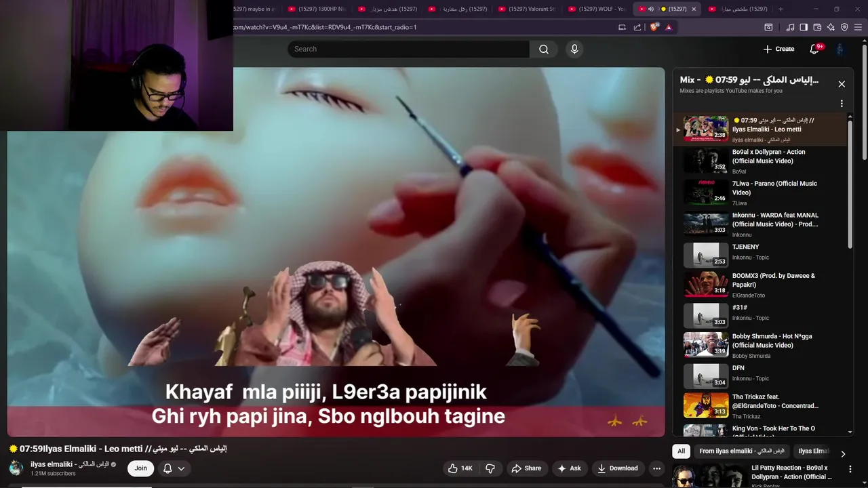Play Bobby Shmurda Hot N*gga thumbnail
868x488 pixels.
705,344
